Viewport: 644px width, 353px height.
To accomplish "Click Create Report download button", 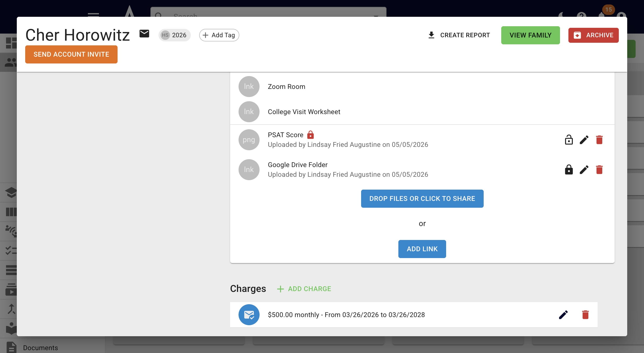I will point(459,35).
